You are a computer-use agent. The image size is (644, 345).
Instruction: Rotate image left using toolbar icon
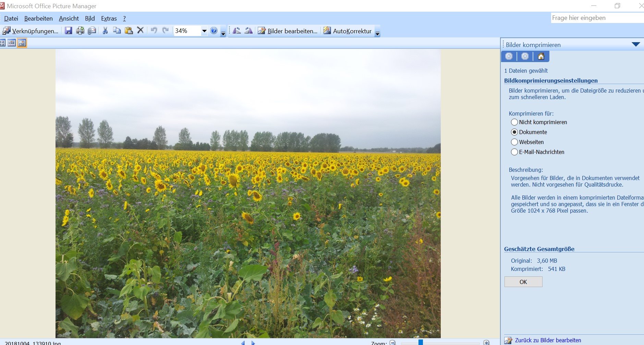coord(237,31)
